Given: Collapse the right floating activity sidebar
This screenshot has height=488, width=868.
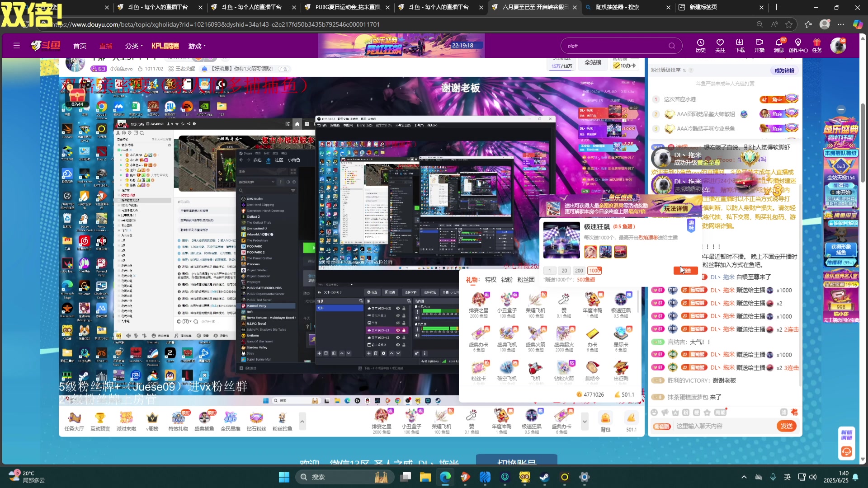Looking at the screenshot, I should coord(841,109).
